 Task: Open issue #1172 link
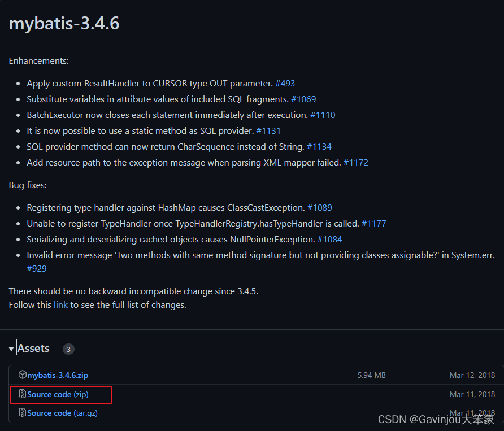pyautogui.click(x=356, y=163)
